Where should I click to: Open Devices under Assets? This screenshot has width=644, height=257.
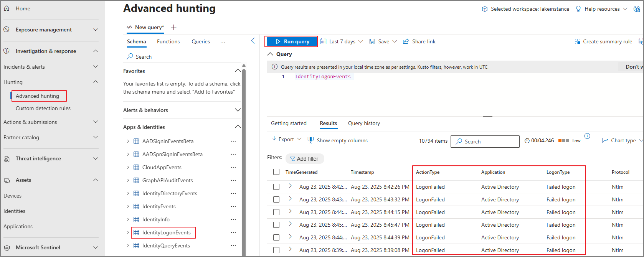click(x=12, y=196)
